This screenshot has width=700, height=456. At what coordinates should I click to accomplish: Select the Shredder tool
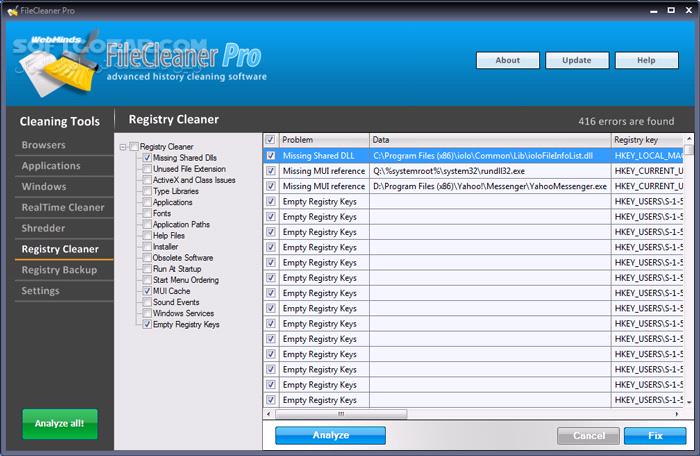click(43, 228)
